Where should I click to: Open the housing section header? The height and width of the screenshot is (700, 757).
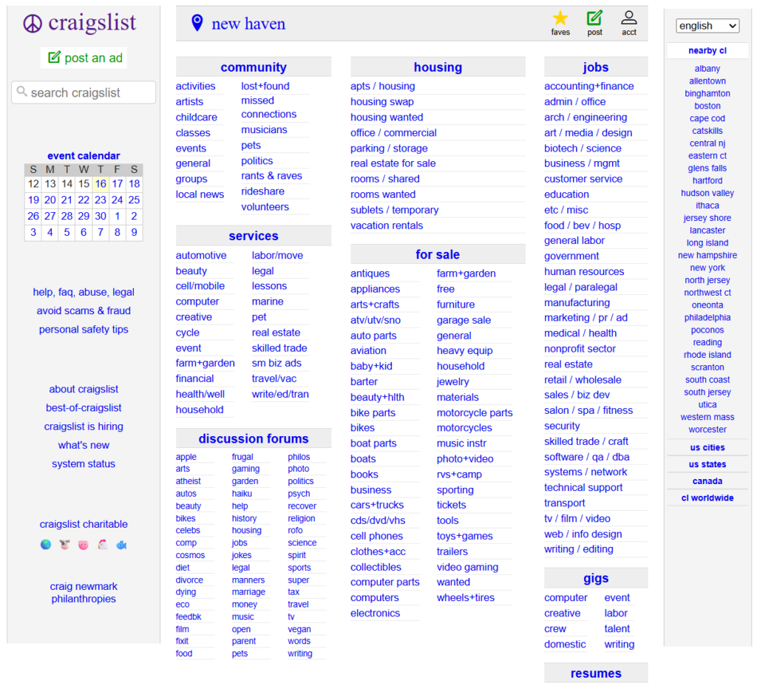point(438,67)
